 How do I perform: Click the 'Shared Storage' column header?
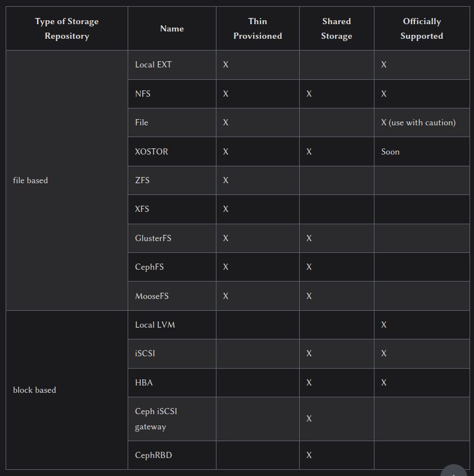[336, 29]
